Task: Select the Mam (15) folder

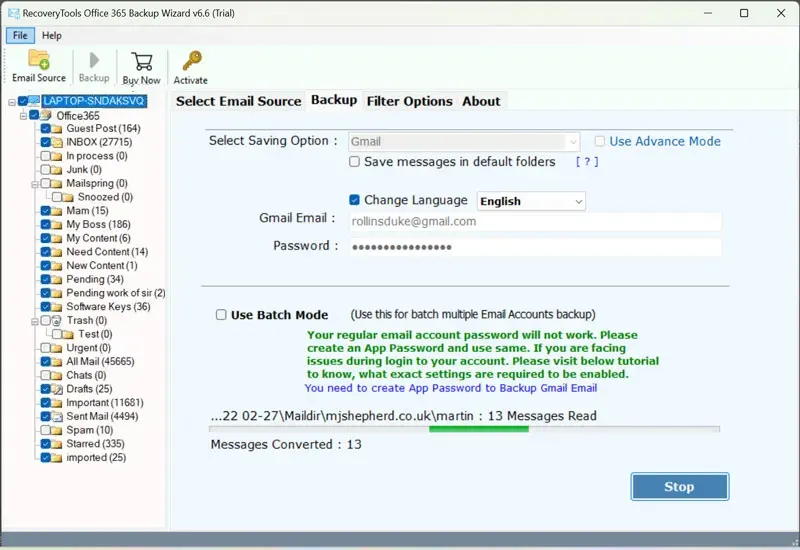Action: click(87, 211)
